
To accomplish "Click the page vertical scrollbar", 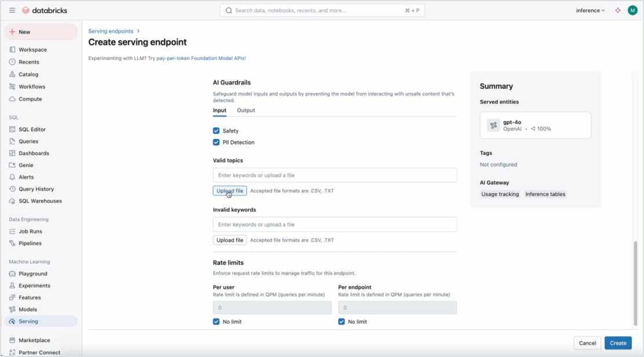I will tap(635, 283).
